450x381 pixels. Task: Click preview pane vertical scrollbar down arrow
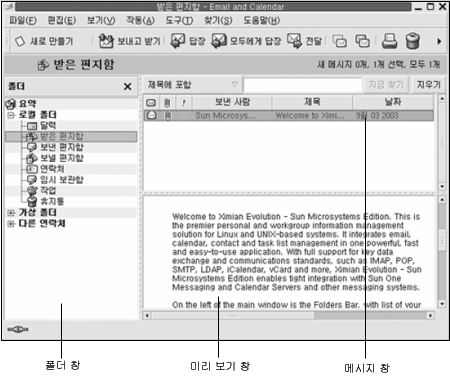click(442, 304)
